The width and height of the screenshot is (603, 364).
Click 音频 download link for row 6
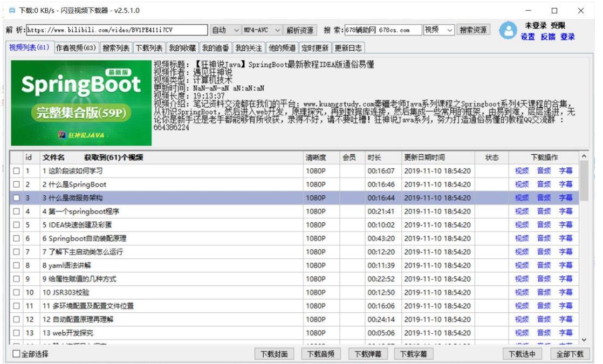pyautogui.click(x=544, y=238)
